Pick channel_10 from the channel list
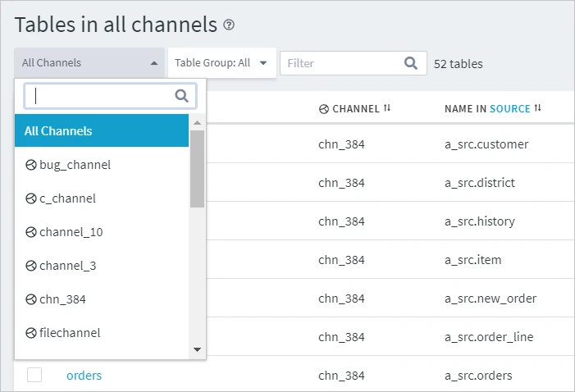The image size is (575, 392). pos(71,232)
